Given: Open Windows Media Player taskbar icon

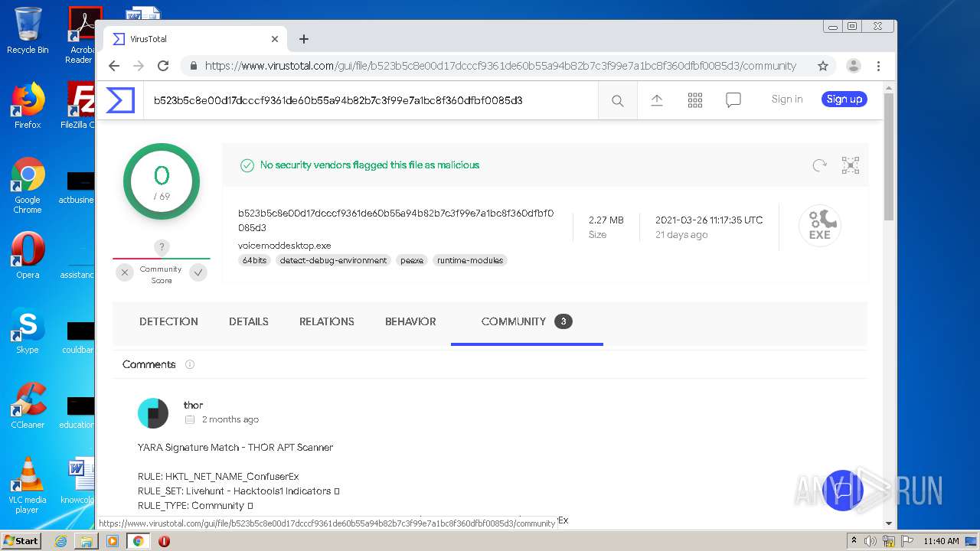Looking at the screenshot, I should [113, 541].
